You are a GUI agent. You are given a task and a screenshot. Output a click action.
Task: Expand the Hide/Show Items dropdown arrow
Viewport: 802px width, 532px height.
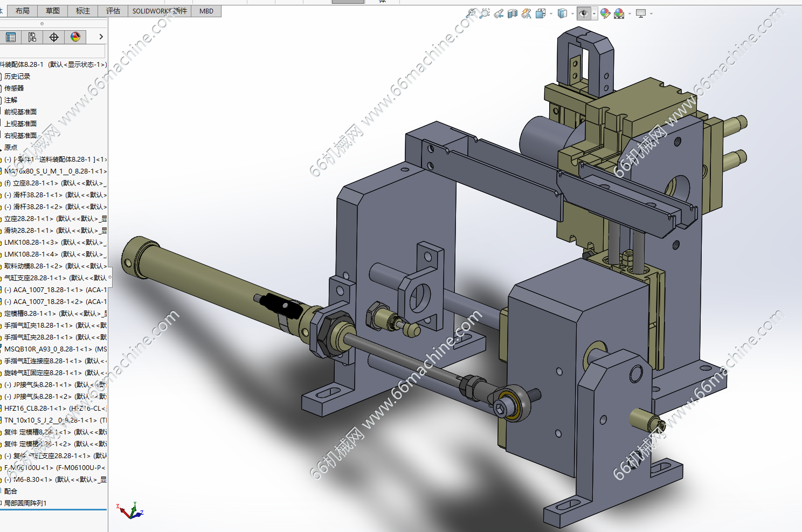point(594,13)
